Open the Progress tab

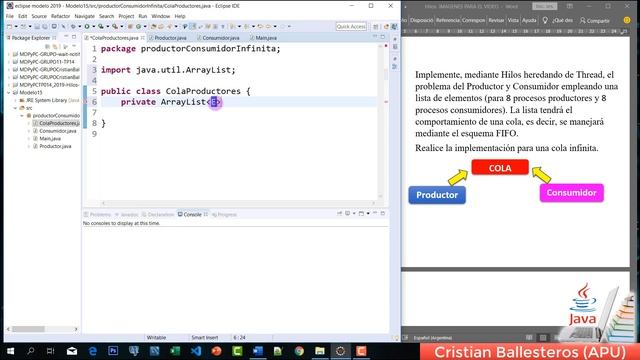coord(224,214)
